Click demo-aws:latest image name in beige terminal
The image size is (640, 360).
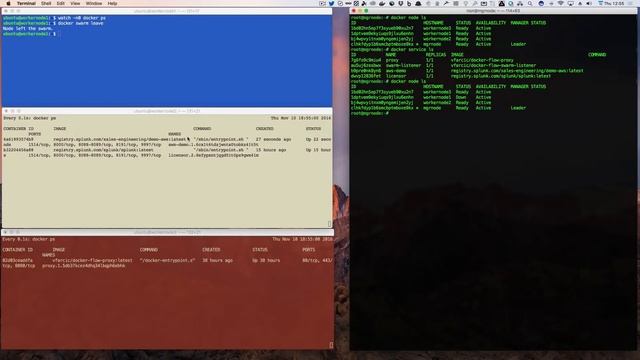[120, 139]
